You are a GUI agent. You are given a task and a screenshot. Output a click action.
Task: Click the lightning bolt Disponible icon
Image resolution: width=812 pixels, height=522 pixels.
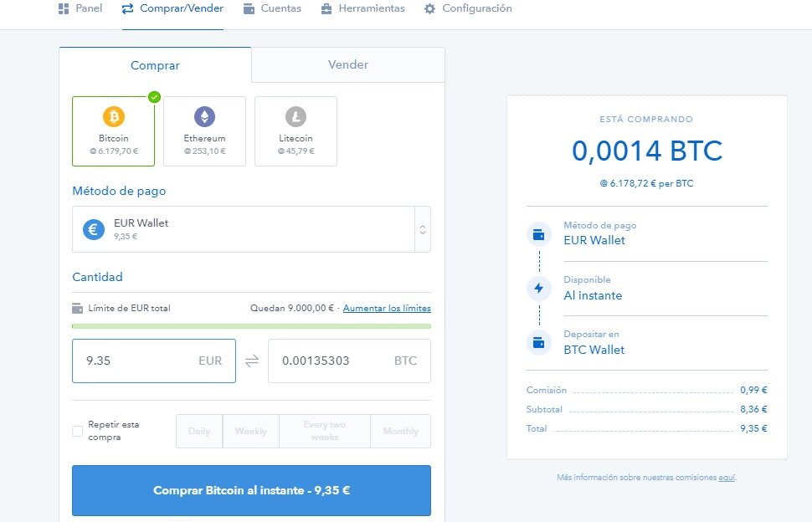click(x=539, y=289)
